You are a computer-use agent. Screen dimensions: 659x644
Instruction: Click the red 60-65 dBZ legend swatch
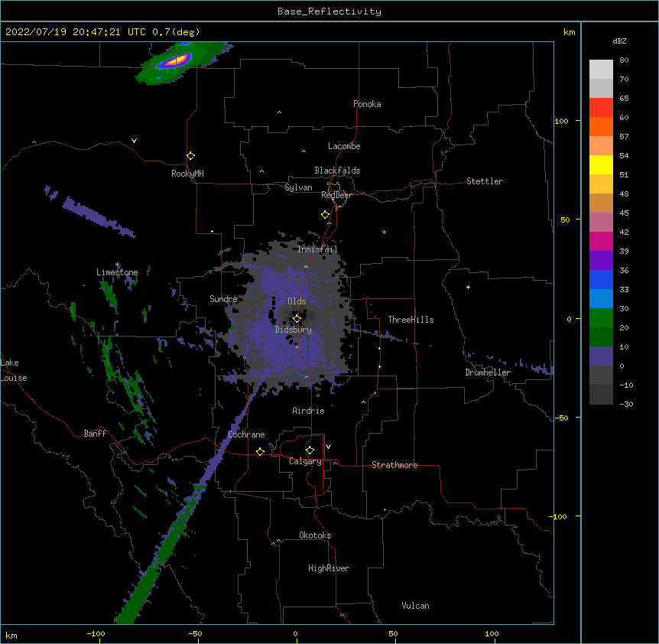coord(601,107)
